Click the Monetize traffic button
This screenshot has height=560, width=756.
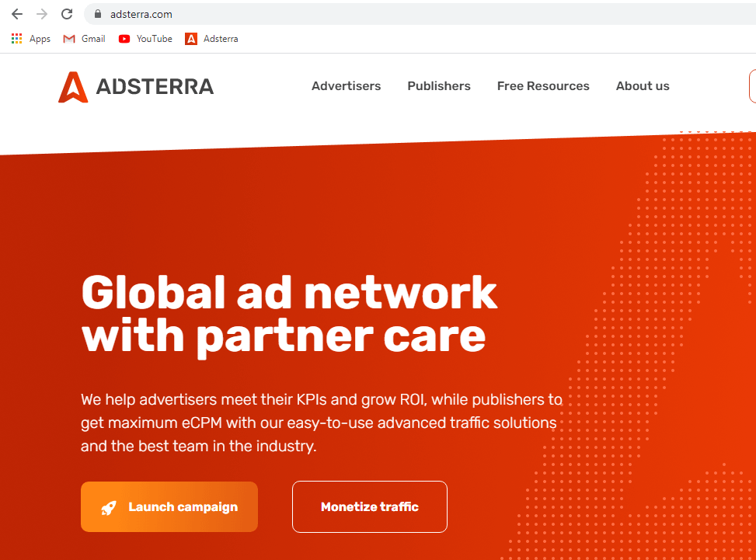coord(370,506)
